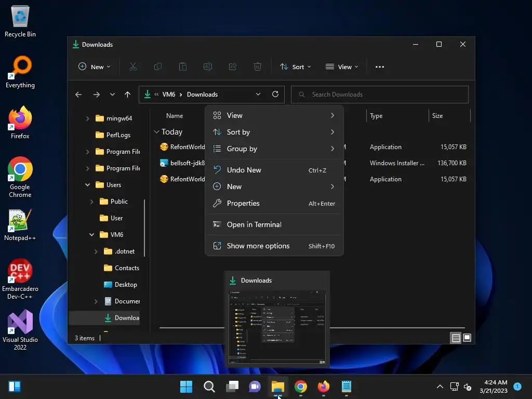The width and height of the screenshot is (532, 399).
Task: Show hidden system tray icons chevron
Action: point(440,387)
